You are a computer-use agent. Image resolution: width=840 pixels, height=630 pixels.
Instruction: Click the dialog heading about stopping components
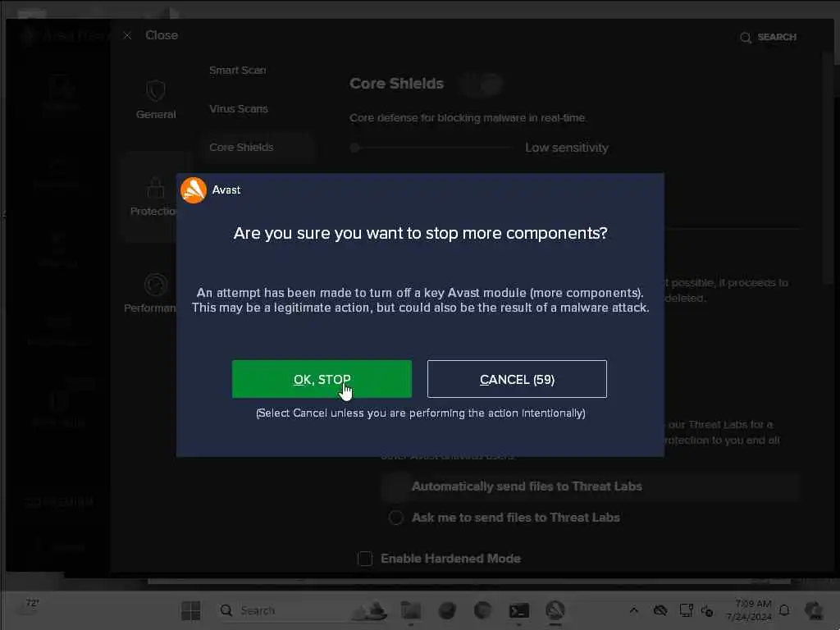421,233
